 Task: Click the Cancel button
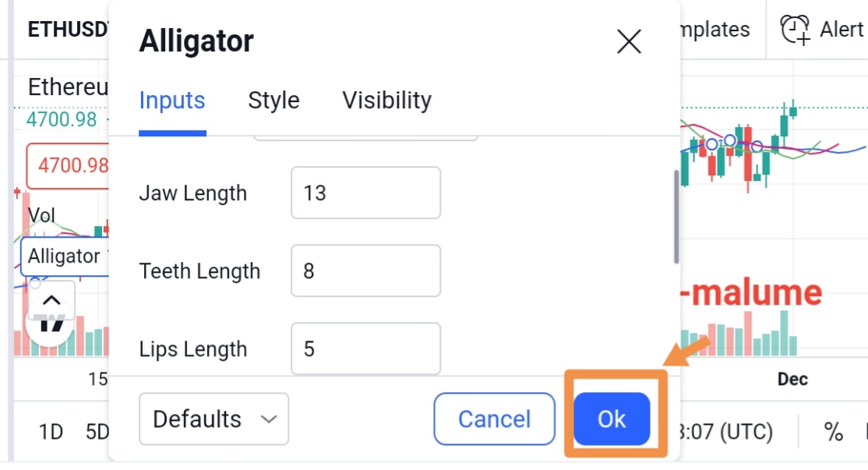coord(494,419)
